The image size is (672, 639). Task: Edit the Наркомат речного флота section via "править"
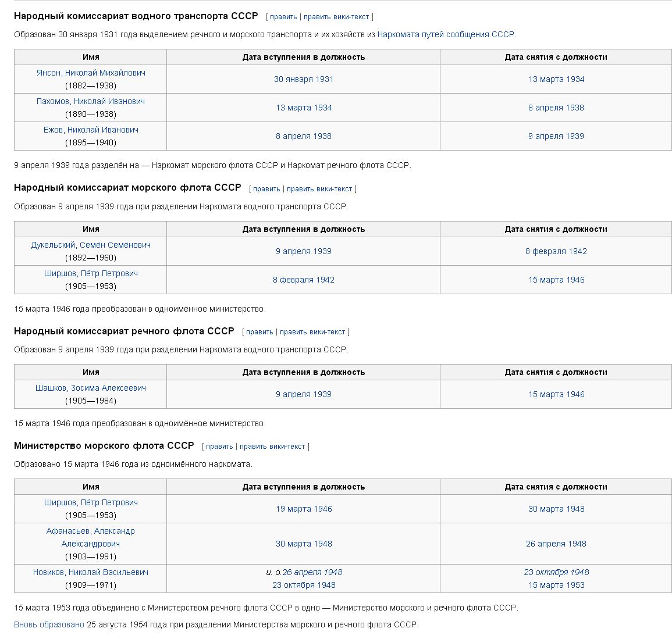(x=259, y=332)
